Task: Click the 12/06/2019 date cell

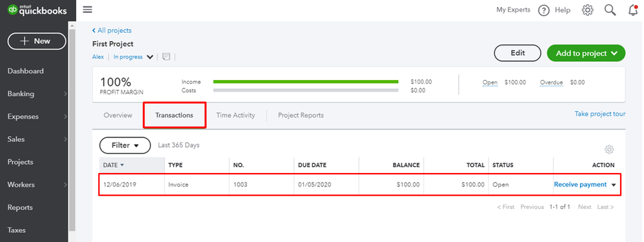Action: point(119,185)
